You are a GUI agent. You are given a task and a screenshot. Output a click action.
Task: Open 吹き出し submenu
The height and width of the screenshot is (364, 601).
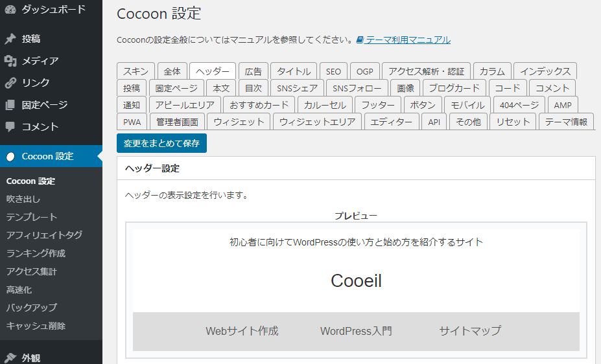click(x=23, y=199)
